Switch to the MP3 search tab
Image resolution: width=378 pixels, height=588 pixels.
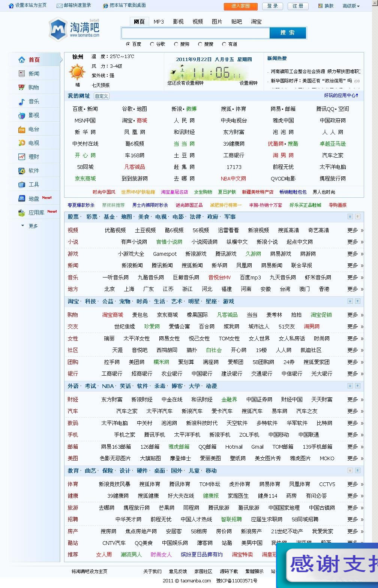coord(159,22)
